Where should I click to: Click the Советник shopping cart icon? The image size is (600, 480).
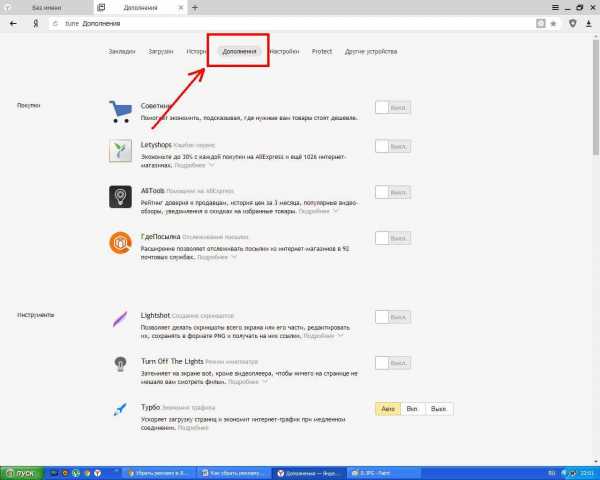pos(121,111)
